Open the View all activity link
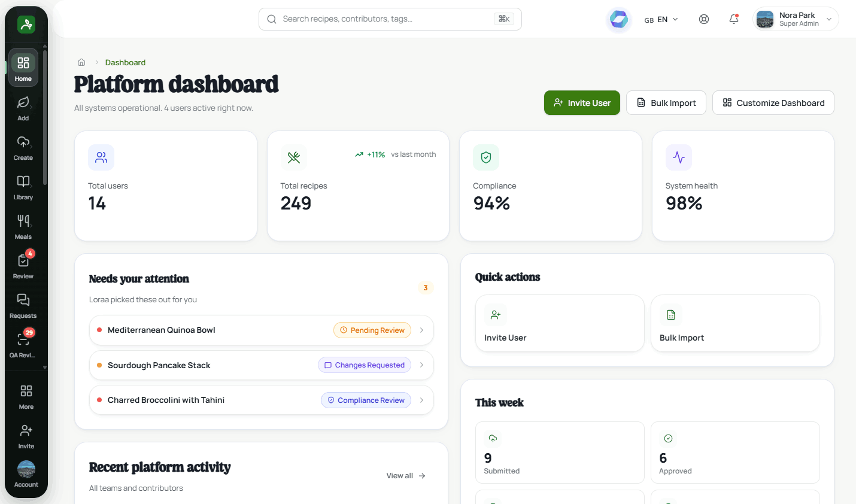 pos(406,476)
